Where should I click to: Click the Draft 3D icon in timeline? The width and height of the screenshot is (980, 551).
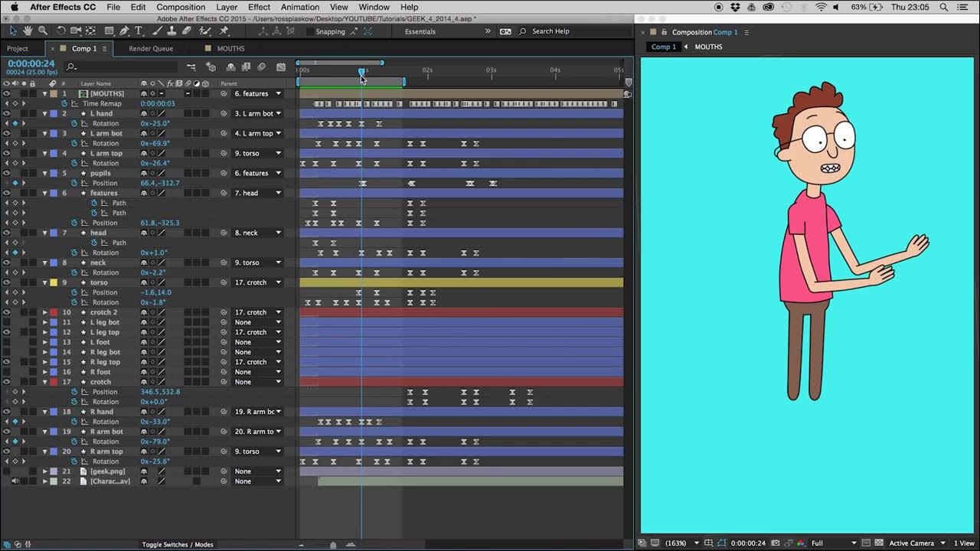[211, 67]
